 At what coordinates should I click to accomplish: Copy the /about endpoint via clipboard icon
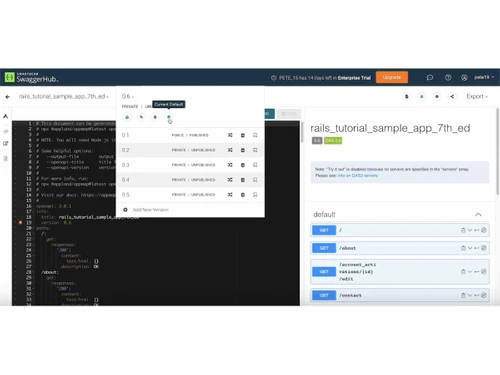tap(463, 248)
